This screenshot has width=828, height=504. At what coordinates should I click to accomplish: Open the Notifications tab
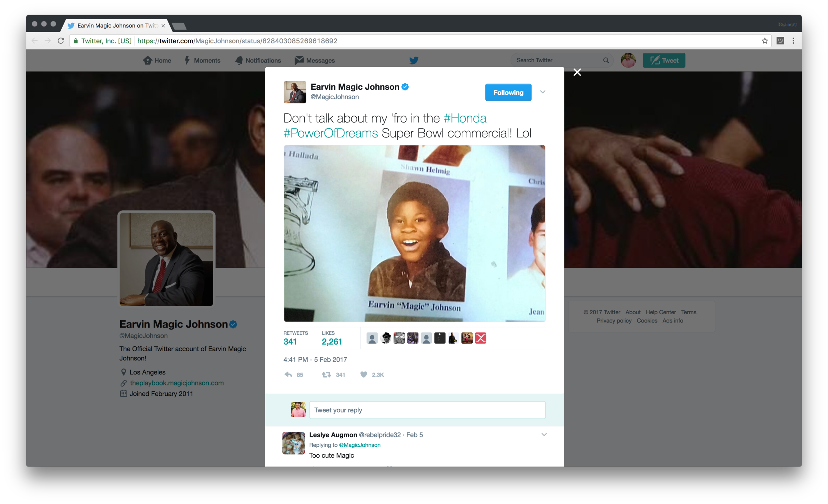(258, 60)
